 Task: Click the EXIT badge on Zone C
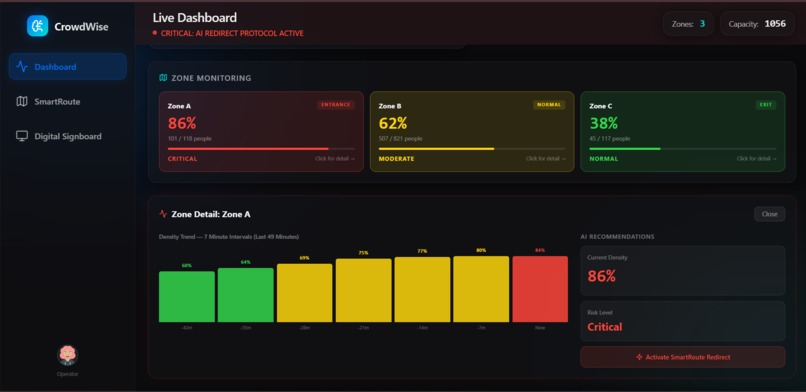click(x=766, y=105)
